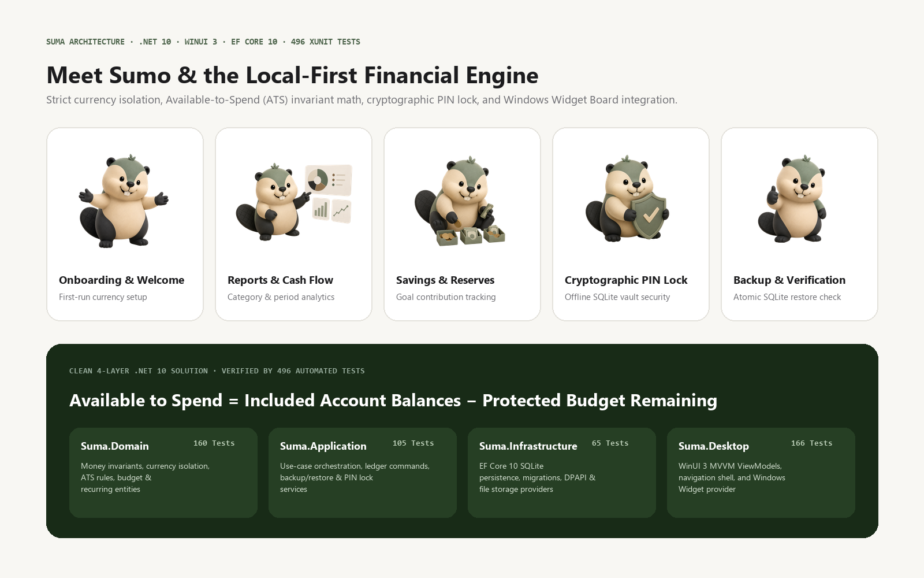Viewport: 924px width, 578px height.
Task: Click the 'First-run currency setup' caption
Action: point(103,297)
